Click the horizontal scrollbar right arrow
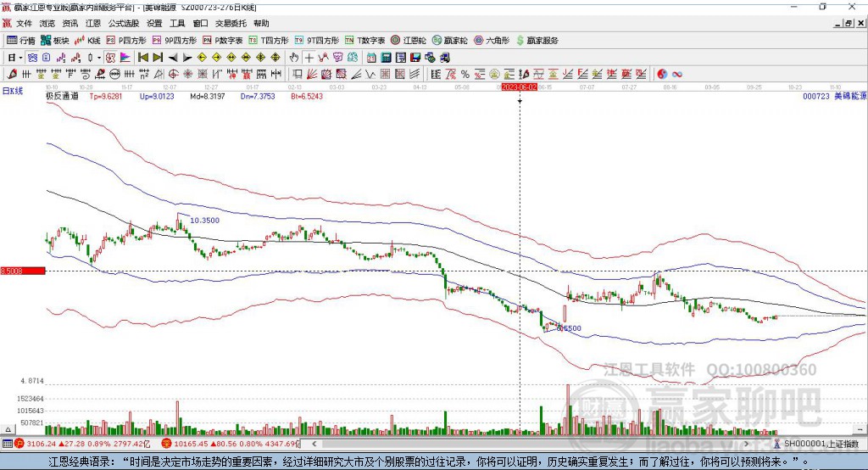The image size is (868, 470). [746, 444]
